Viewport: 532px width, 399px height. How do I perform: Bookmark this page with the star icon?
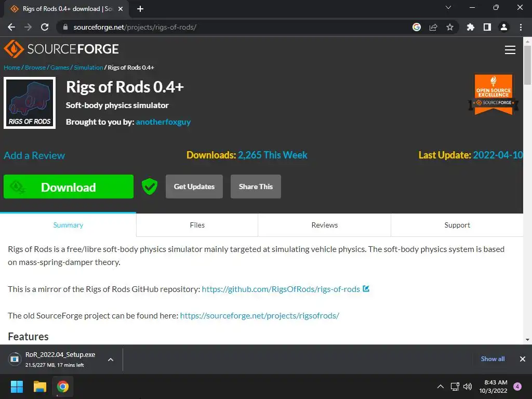450,27
